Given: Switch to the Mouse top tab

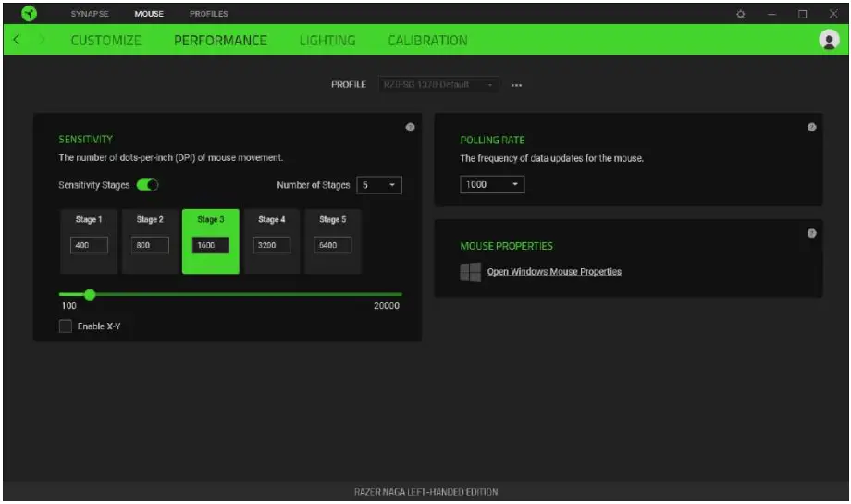Looking at the screenshot, I should click(149, 14).
